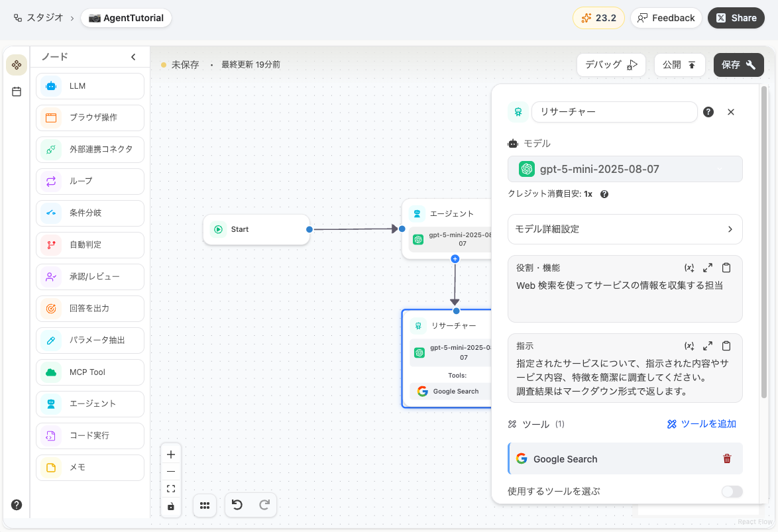The height and width of the screenshot is (532, 778).
Task: Enable 使用するツールを選ぶ switch
Action: 732,491
